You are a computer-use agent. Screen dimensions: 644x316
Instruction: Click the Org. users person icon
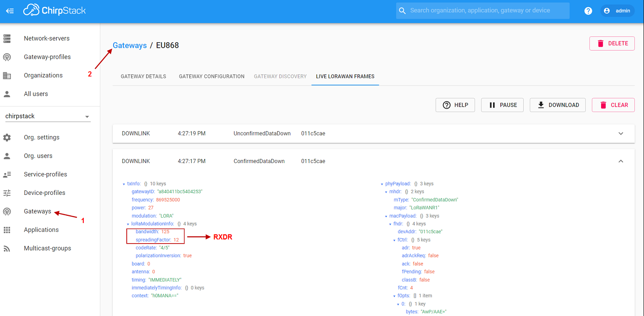pyautogui.click(x=7, y=156)
